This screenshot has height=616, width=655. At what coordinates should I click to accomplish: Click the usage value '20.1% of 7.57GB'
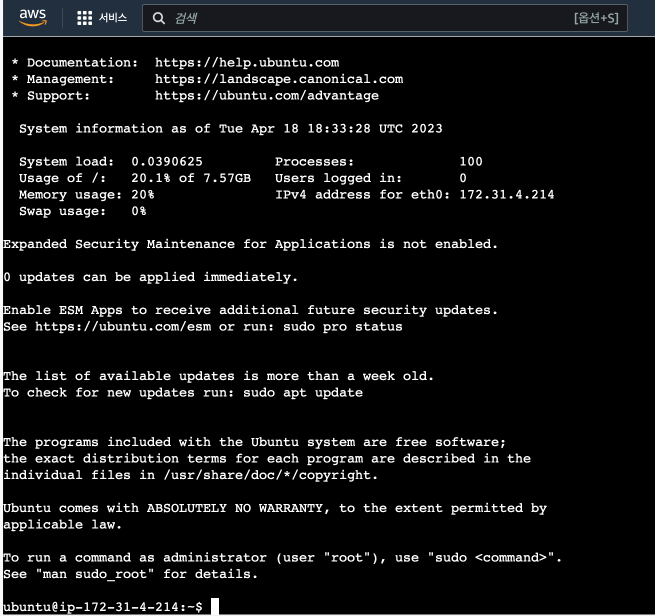pos(191,178)
